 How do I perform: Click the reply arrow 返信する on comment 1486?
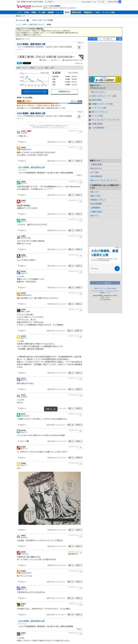[22, 142]
